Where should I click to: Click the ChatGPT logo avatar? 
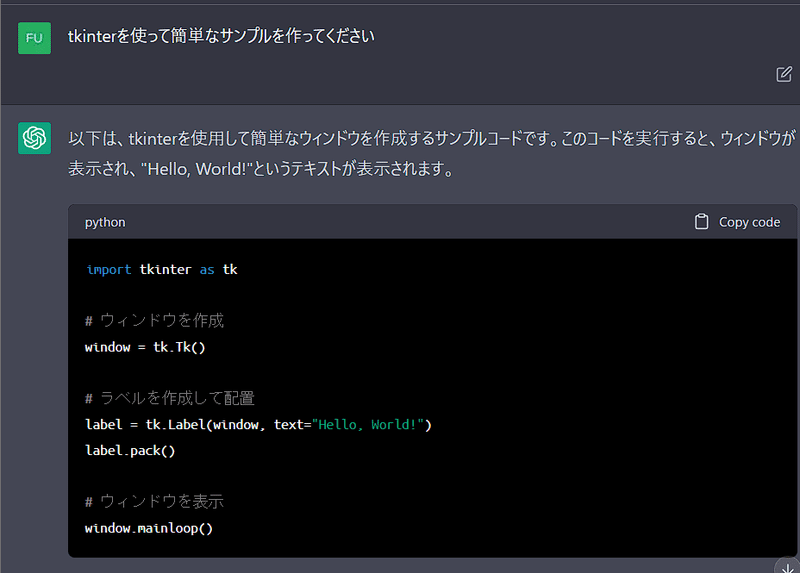pos(34,138)
